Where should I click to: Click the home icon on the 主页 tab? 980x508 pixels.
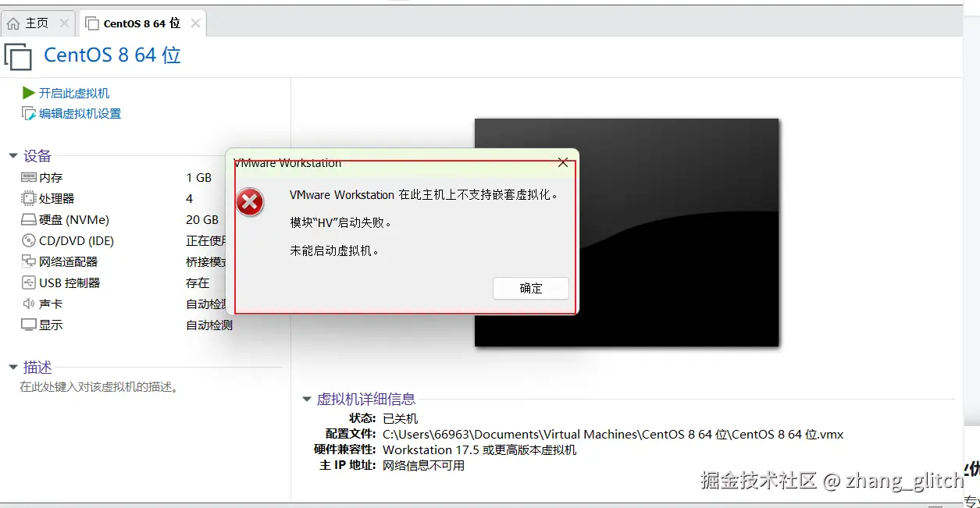(13, 23)
